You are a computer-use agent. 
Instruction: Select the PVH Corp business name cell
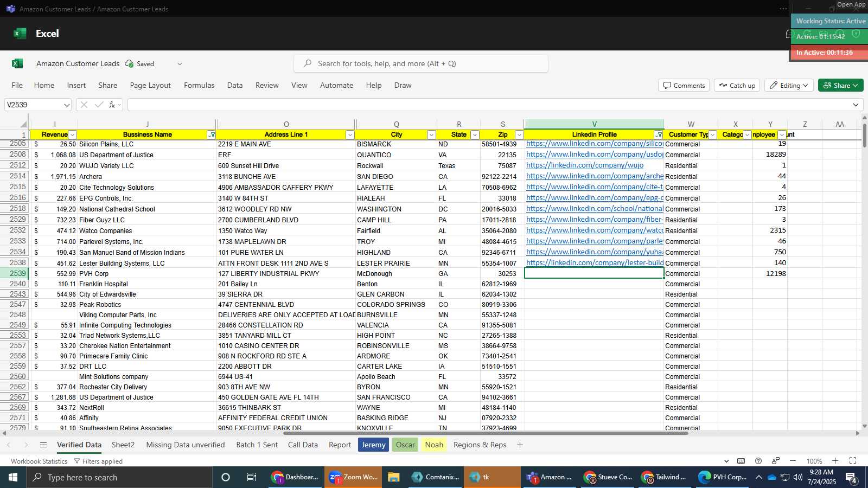coord(147,274)
